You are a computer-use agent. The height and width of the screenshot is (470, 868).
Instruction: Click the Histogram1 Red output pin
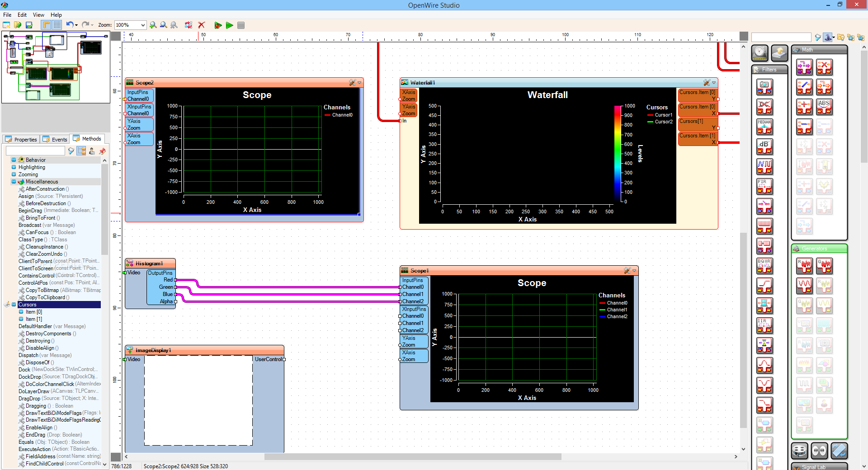(x=175, y=280)
